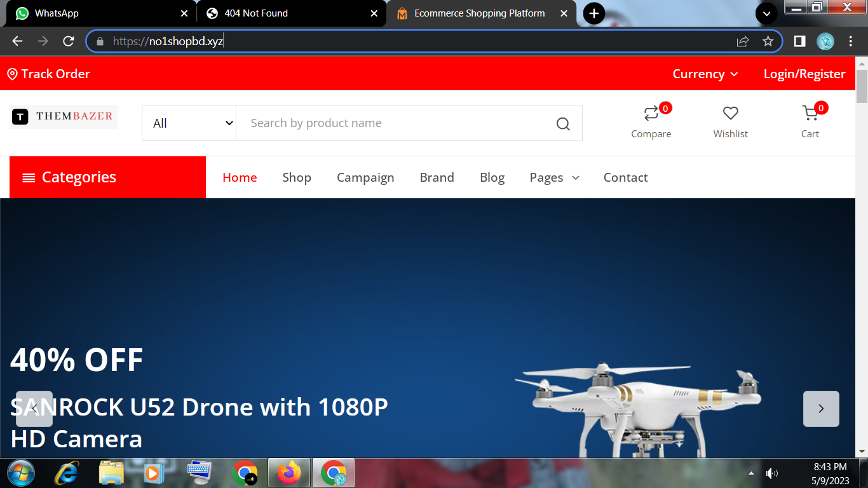Screen dimensions: 868x488
Task: Open the Categories menu
Action: (x=107, y=177)
